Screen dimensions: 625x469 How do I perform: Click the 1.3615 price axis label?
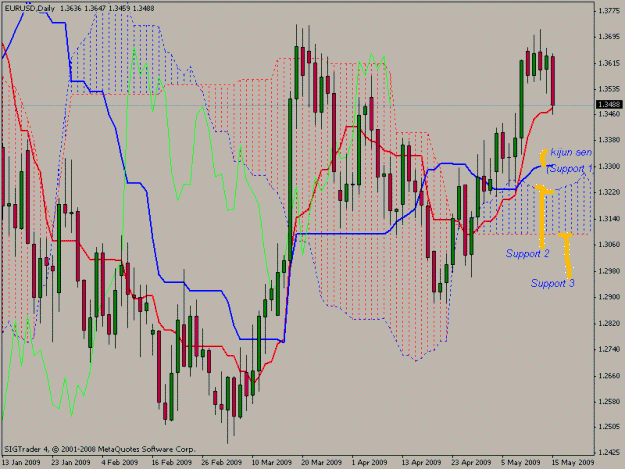tap(609, 63)
